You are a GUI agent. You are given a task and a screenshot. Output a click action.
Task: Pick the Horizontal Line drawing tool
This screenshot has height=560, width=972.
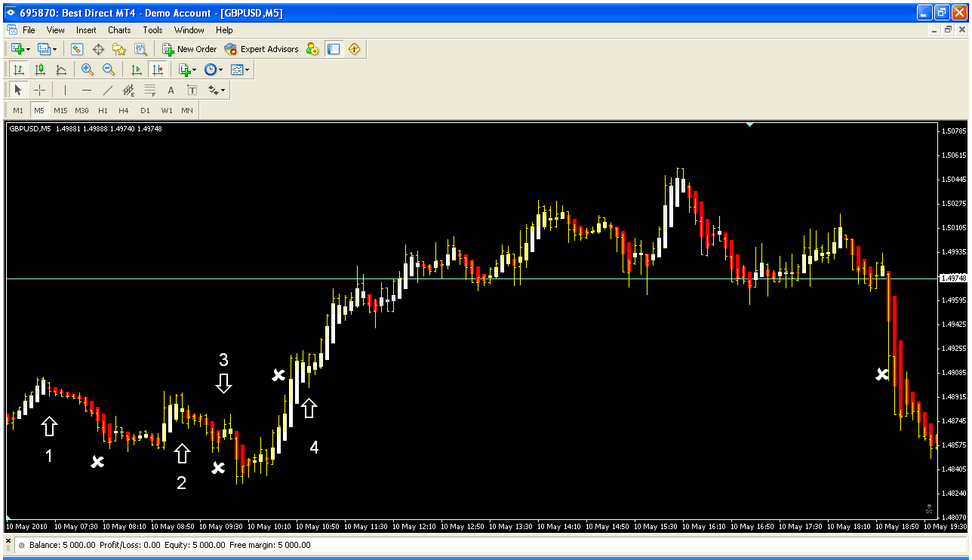[x=87, y=91]
